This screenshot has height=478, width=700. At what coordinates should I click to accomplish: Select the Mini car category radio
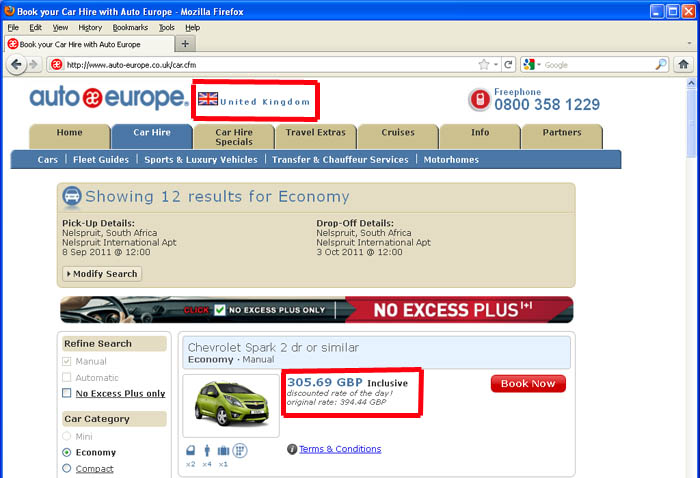coord(67,436)
